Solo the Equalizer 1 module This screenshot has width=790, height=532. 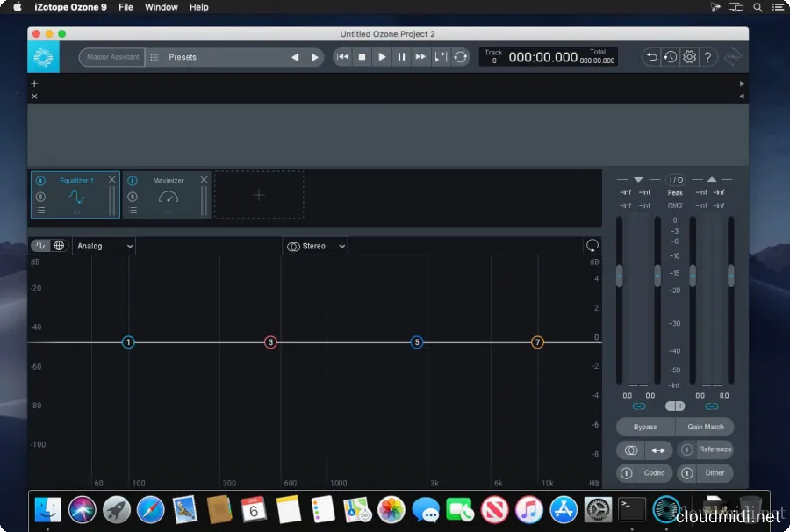(x=39, y=195)
